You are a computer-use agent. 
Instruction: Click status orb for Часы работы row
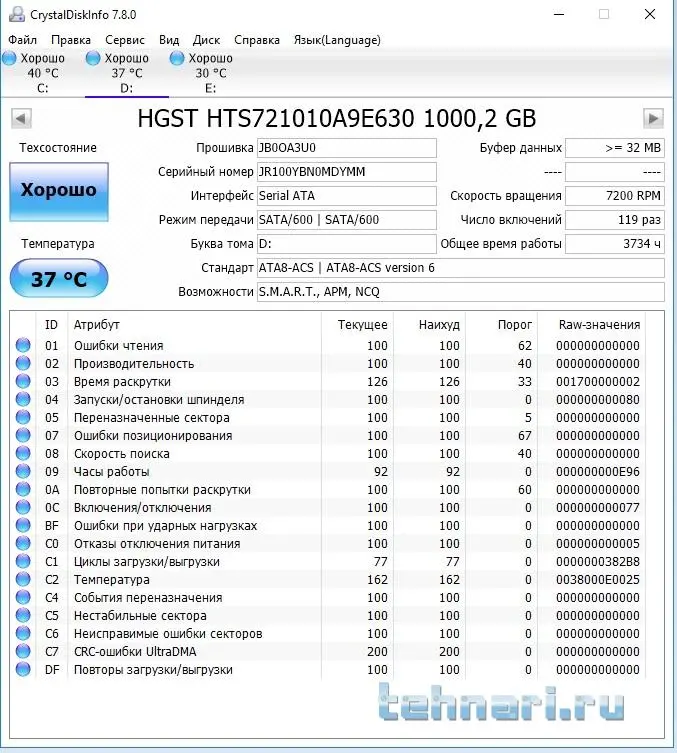pos(23,471)
